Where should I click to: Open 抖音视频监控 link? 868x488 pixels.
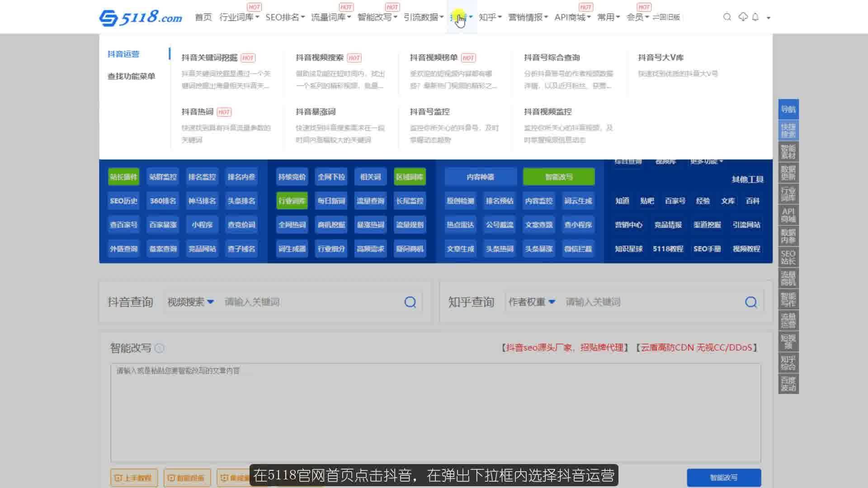tap(547, 112)
